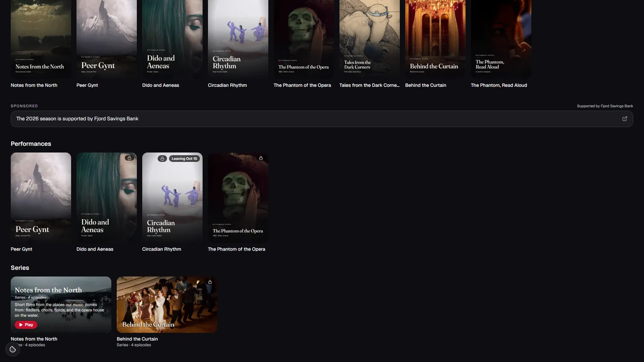The image size is (644, 362).
Task: Open the Tales from the Dark Corners poster
Action: (x=369, y=39)
